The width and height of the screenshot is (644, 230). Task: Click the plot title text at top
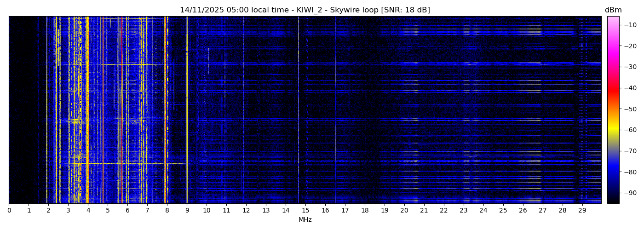click(305, 10)
